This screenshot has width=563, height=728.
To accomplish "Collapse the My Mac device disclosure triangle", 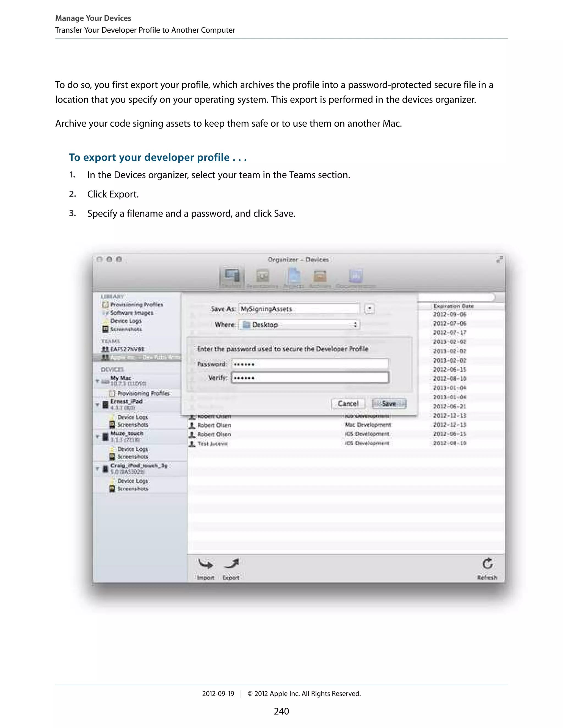I will click(x=97, y=381).
